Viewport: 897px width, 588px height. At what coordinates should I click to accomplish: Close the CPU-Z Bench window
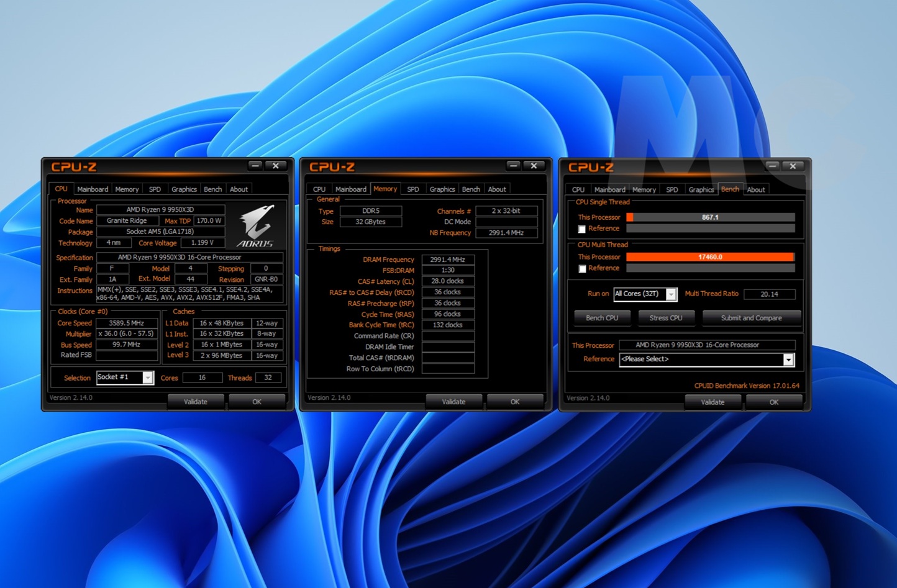click(793, 166)
